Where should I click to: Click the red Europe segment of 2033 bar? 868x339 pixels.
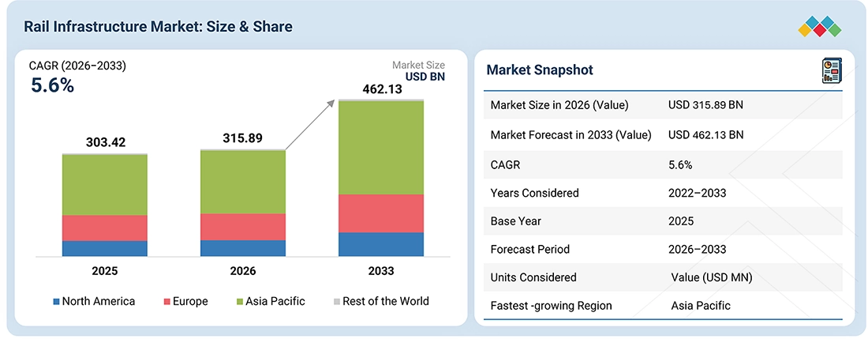click(x=381, y=213)
